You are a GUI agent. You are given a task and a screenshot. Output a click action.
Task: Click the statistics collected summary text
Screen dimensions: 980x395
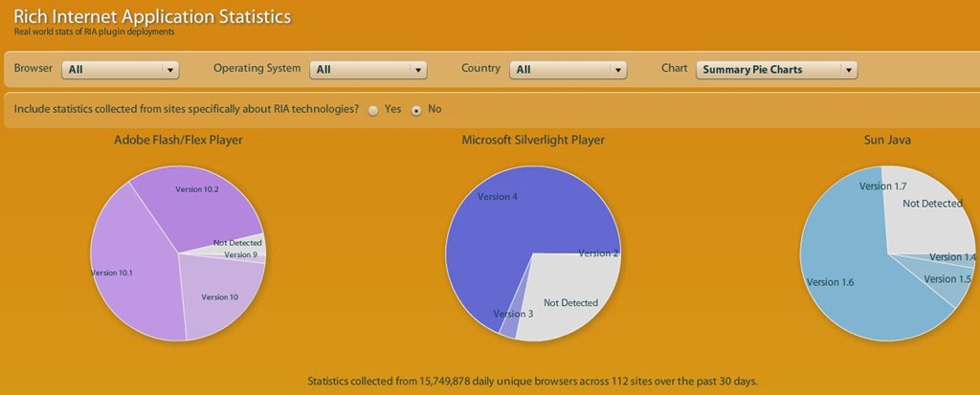(532, 381)
